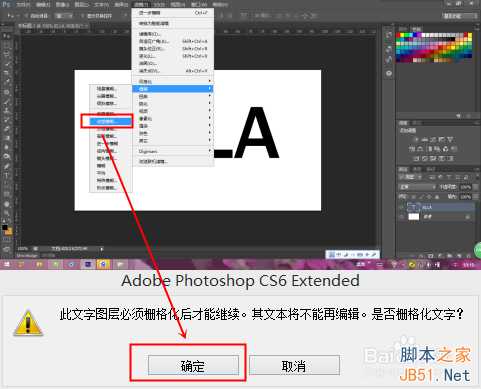Click the foreground color swatch in toolbar
Screen dimensions: 481x389
pos(5,228)
